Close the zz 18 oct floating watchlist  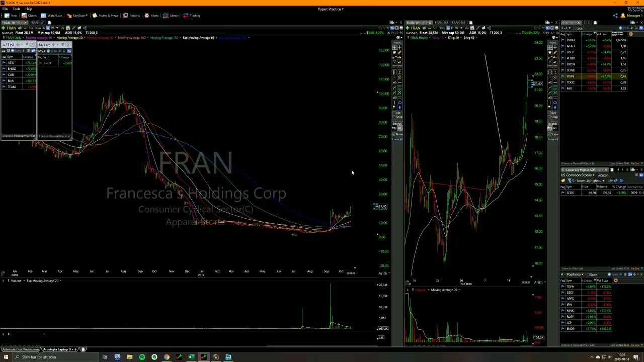pos(32,44)
